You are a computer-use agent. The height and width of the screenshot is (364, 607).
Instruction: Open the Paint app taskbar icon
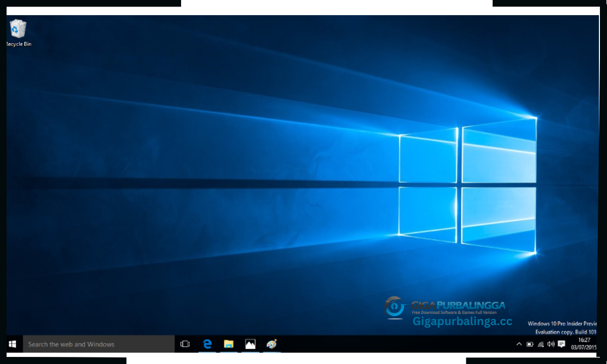pos(272,344)
